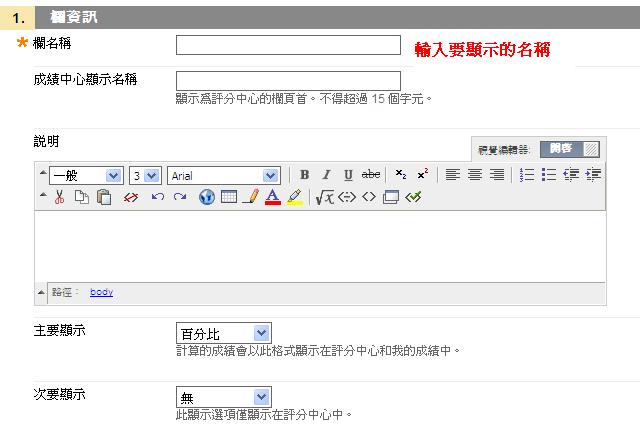This screenshot has width=640, height=427.
Task: Open the red text color picker
Action: (x=273, y=197)
